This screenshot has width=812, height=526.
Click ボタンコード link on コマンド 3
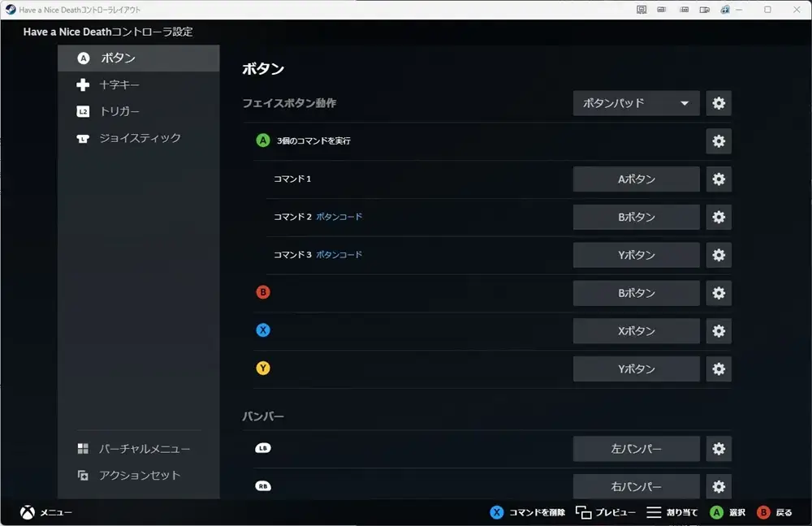tap(339, 254)
